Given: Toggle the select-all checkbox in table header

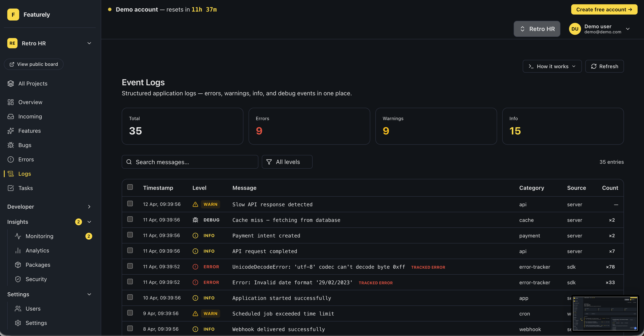Looking at the screenshot, I should tap(130, 187).
